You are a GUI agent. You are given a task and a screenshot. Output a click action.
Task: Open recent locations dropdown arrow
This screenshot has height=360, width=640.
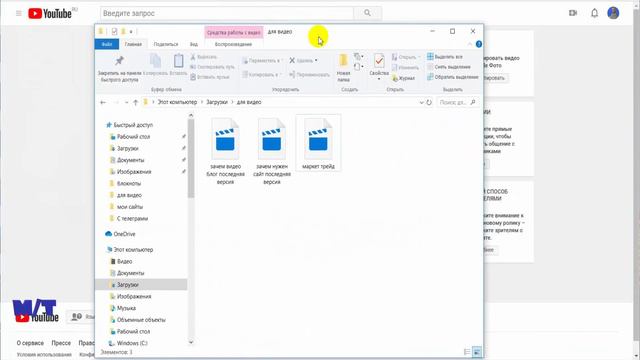[127, 102]
